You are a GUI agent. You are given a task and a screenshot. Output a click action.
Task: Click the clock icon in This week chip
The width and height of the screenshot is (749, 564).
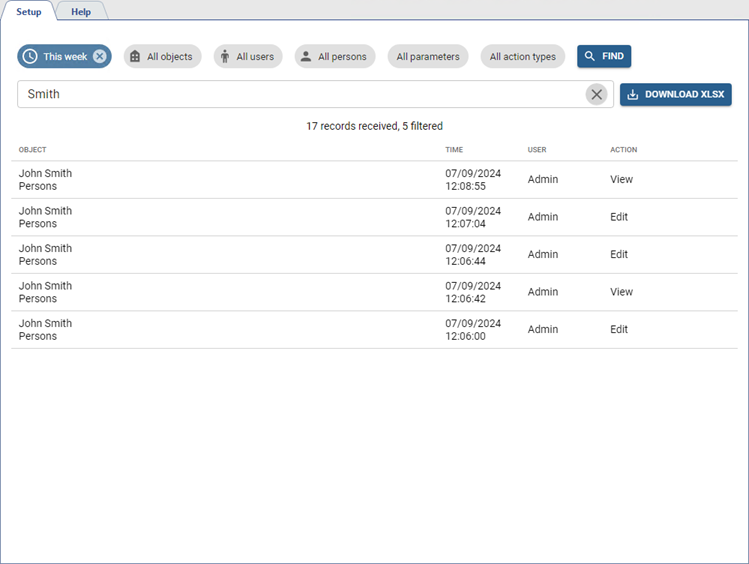tap(30, 57)
